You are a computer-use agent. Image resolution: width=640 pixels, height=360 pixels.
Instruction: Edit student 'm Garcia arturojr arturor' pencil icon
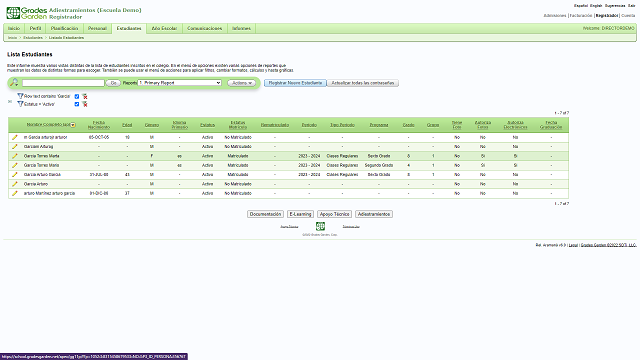(15, 138)
